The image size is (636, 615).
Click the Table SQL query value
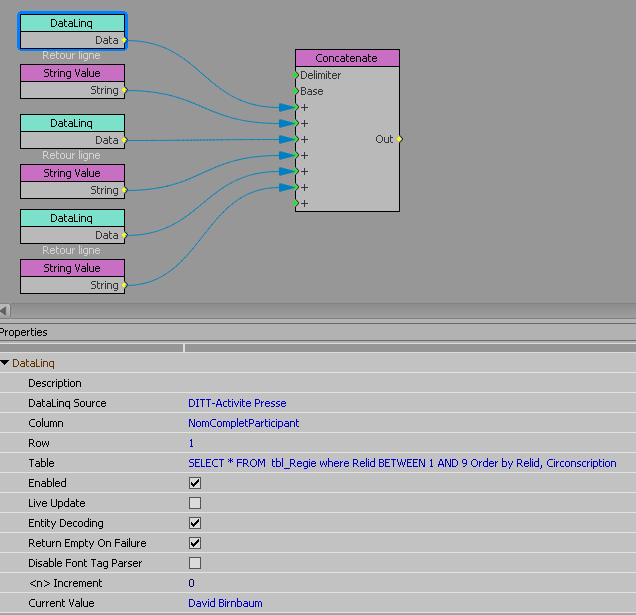coord(402,463)
